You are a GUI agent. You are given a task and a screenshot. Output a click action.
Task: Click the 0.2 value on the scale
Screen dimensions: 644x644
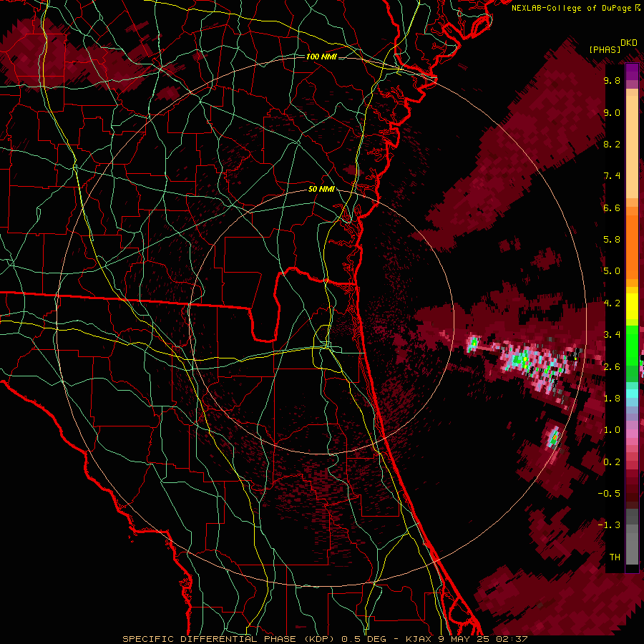pyautogui.click(x=612, y=462)
